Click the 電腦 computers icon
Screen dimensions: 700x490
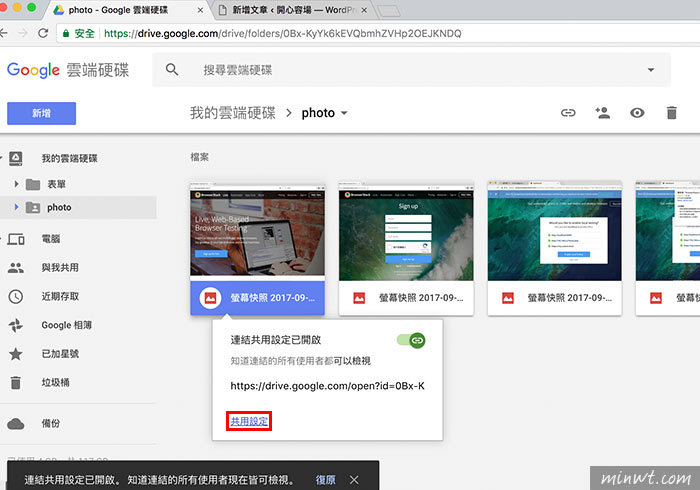coord(16,239)
